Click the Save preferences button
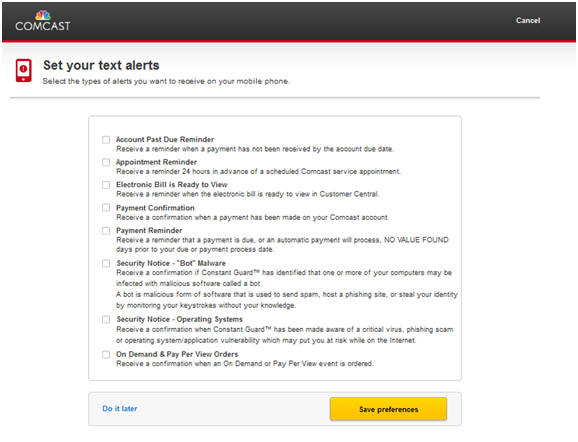 click(x=389, y=409)
